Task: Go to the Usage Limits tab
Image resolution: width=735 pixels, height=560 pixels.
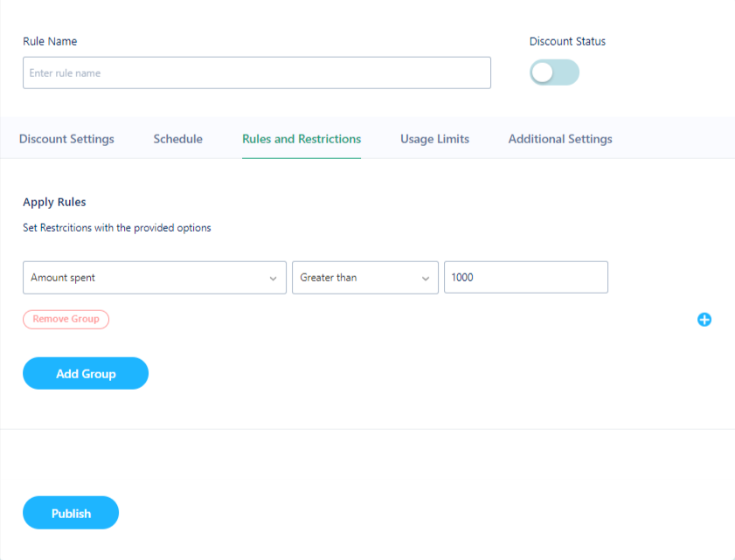Action: 434,139
